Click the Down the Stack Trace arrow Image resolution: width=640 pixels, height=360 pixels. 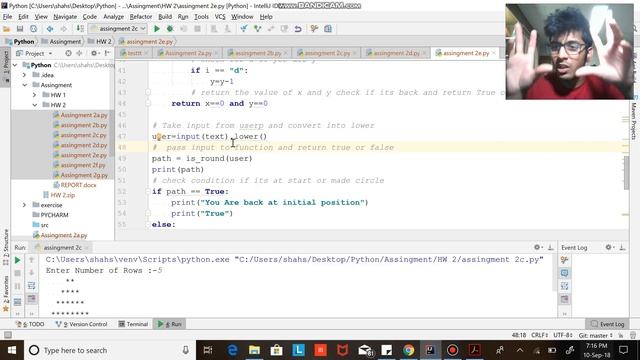point(31,273)
